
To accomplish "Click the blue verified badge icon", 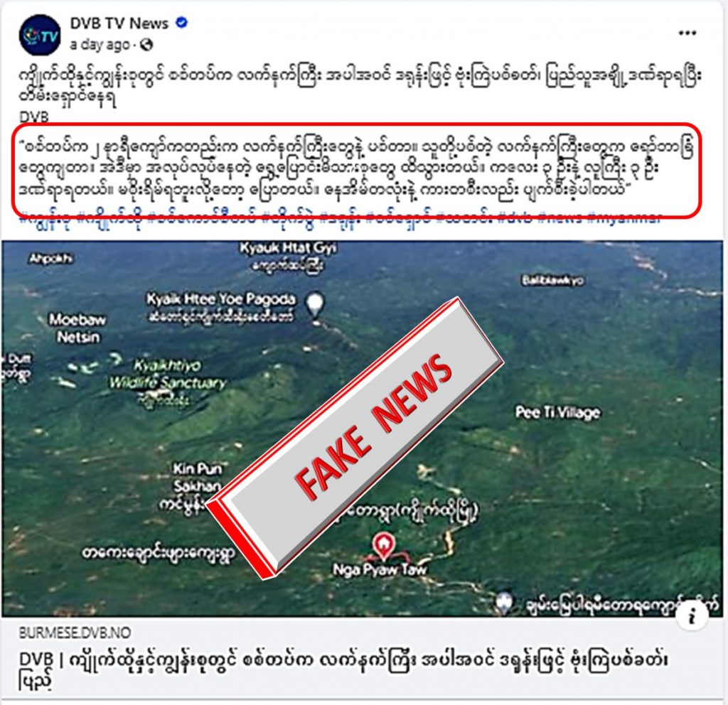I will (181, 22).
